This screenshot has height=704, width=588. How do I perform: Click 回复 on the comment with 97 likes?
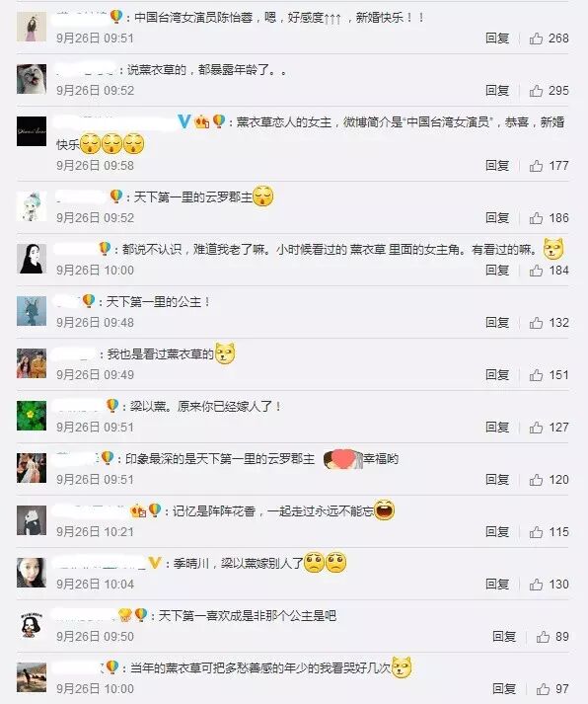click(504, 689)
